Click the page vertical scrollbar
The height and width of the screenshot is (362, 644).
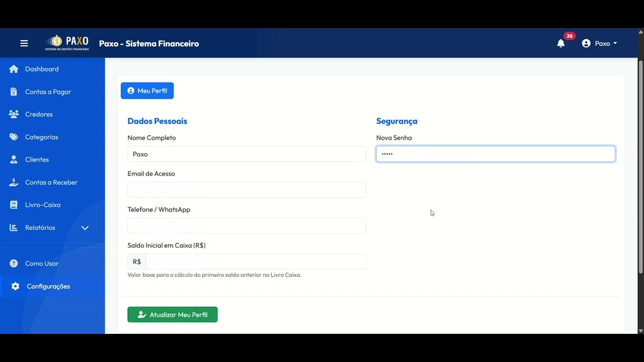640,166
